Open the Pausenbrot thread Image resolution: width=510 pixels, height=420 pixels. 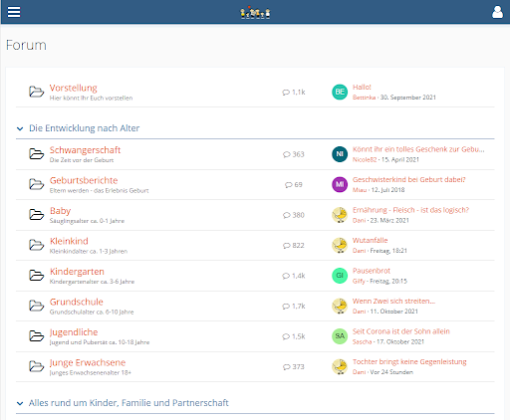[372, 271]
